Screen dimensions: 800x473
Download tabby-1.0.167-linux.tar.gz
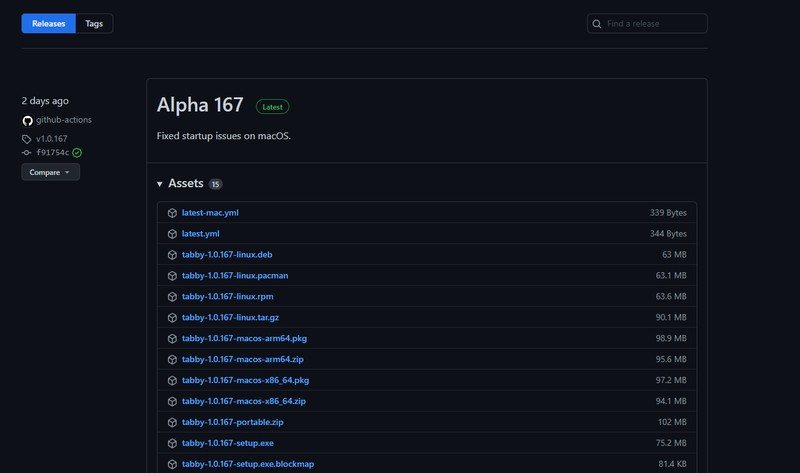(x=230, y=317)
